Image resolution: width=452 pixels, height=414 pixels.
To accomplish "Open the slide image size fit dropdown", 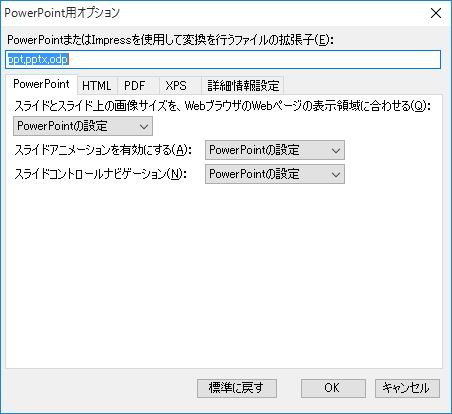I will tap(83, 126).
